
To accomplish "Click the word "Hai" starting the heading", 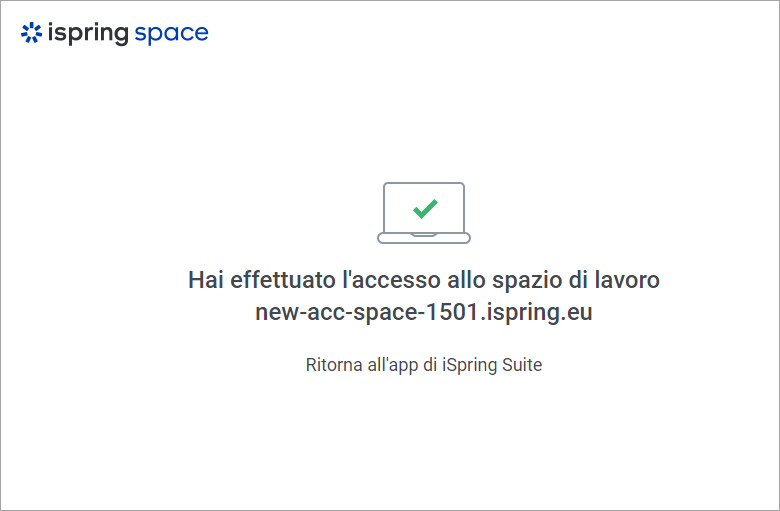I will point(205,280).
